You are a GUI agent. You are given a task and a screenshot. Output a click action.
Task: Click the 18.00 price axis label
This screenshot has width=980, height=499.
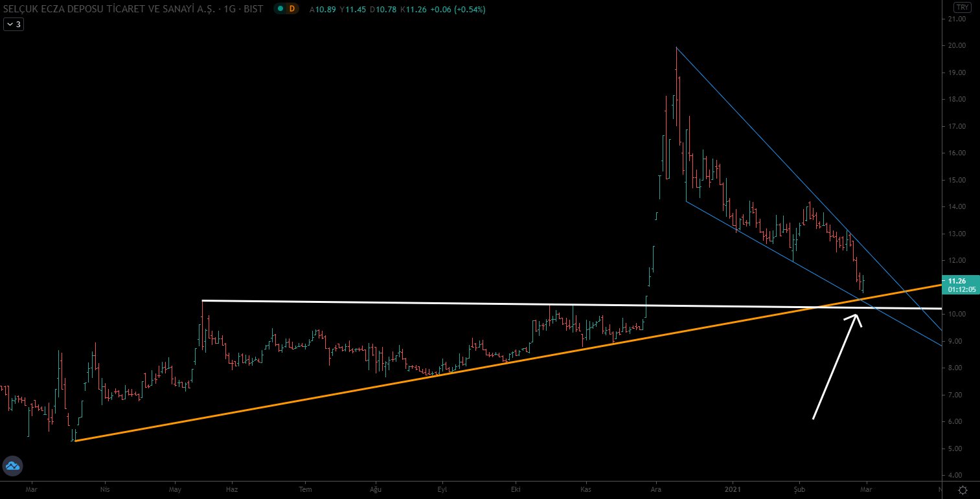(x=957, y=100)
